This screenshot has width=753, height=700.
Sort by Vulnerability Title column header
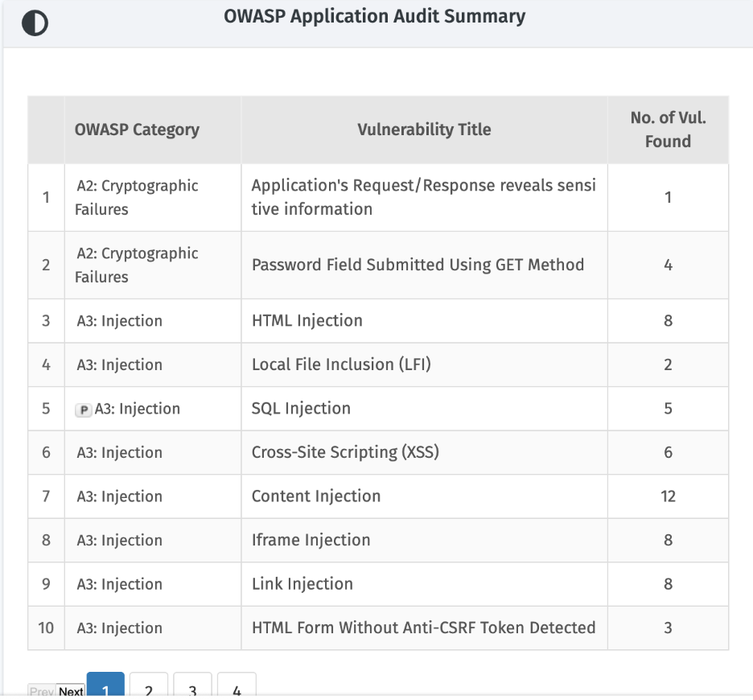point(424,130)
